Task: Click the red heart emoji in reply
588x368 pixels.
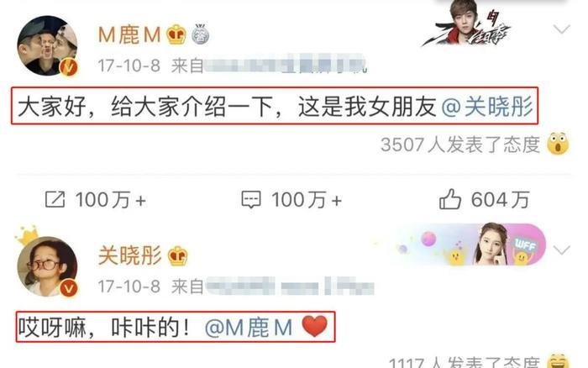Action: (314, 326)
